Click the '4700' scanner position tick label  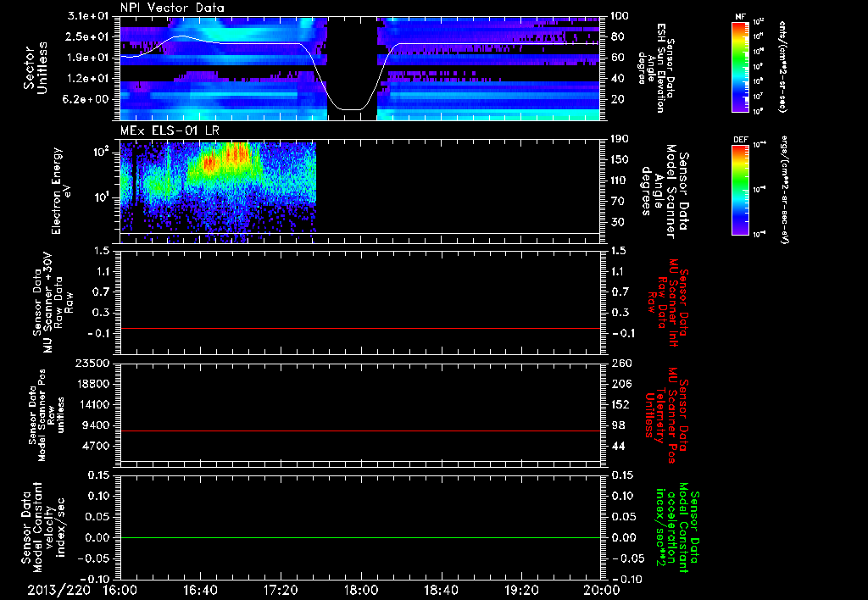click(95, 446)
